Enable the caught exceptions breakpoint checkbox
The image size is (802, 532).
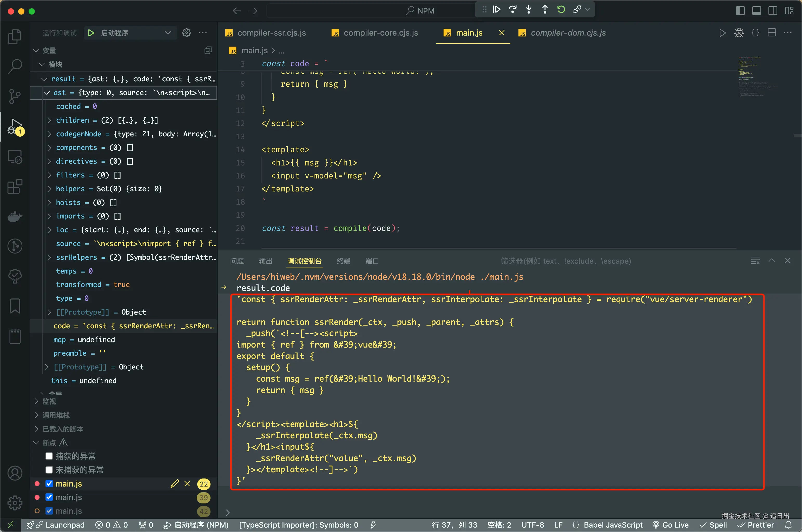49,456
